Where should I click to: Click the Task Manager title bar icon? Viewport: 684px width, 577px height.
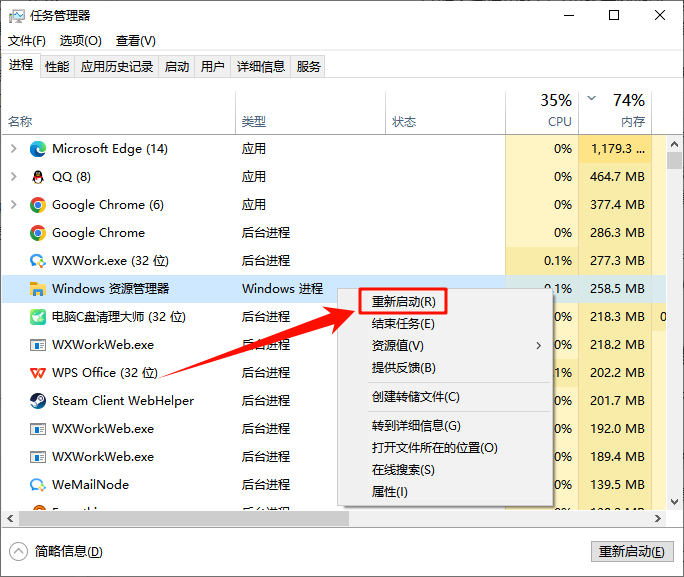coord(17,16)
